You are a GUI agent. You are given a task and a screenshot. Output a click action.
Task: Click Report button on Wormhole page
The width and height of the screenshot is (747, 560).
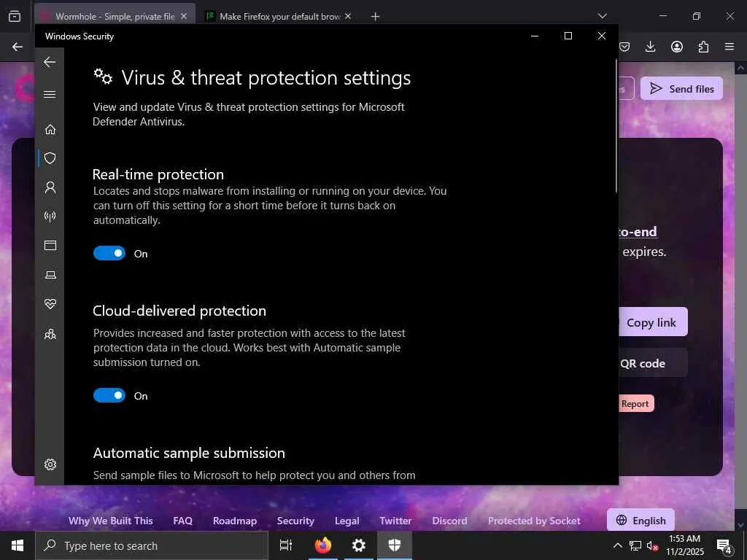pos(636,403)
